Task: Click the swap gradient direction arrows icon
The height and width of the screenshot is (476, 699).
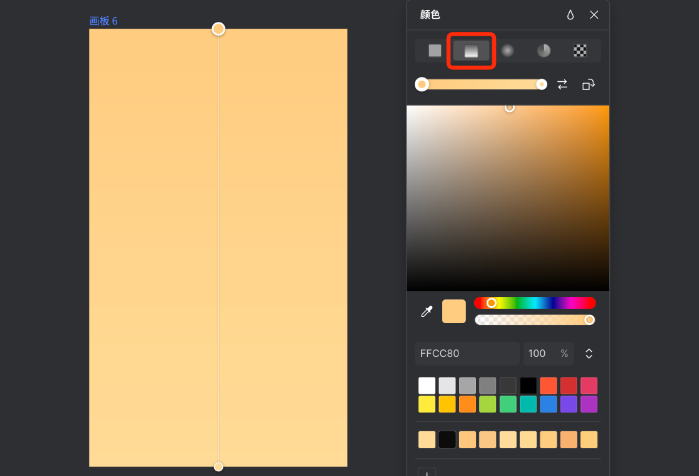Action: point(562,85)
